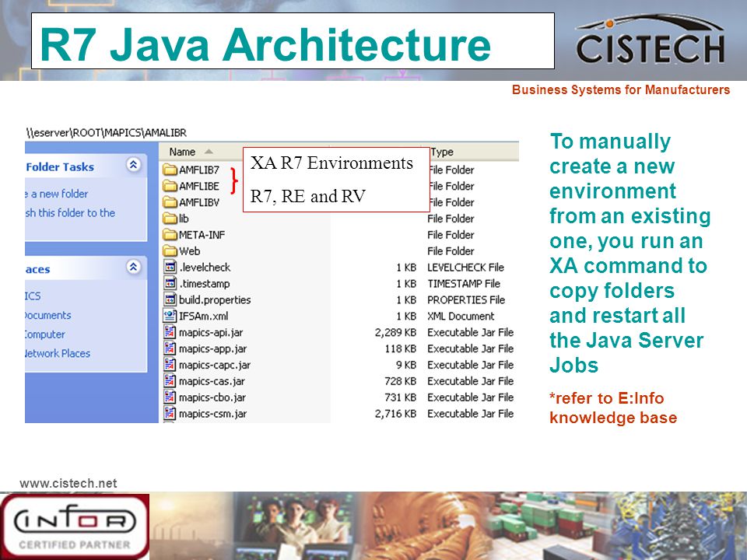The width and height of the screenshot is (747, 560).
Task: Click the CISTECH logo
Action: point(651,40)
